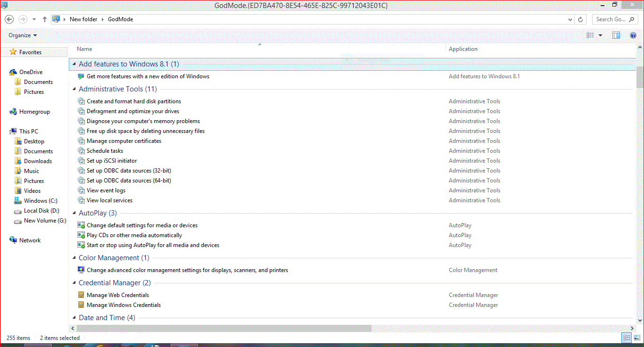This screenshot has height=347, width=644.
Task: Click in the Search GodMode box
Action: (615, 19)
